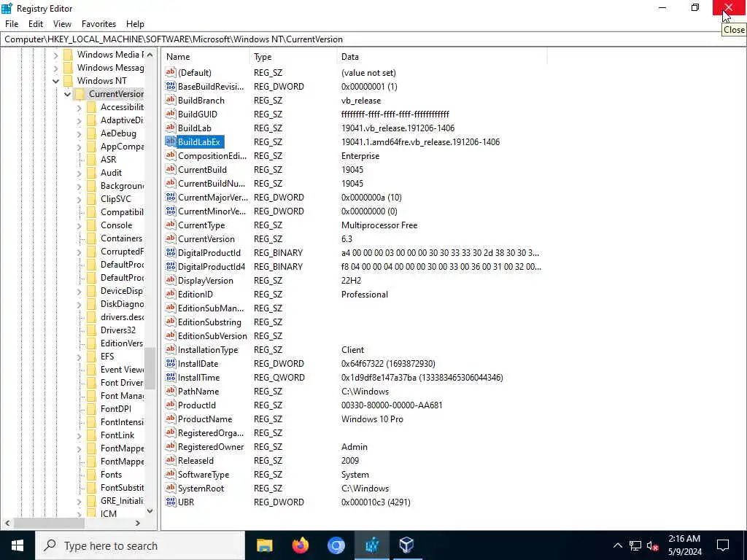Viewport: 747px width, 560px height.
Task: Expand the GRE_Initialize subkey
Action: [79, 502]
